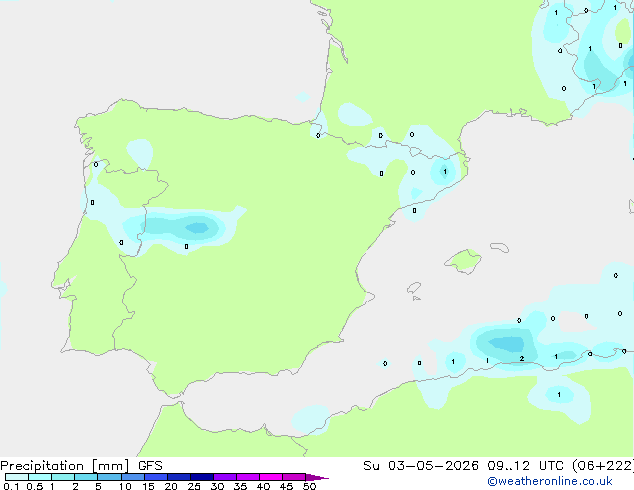
Task: Select the 2–5 mm legend color box
Action: 86,477
